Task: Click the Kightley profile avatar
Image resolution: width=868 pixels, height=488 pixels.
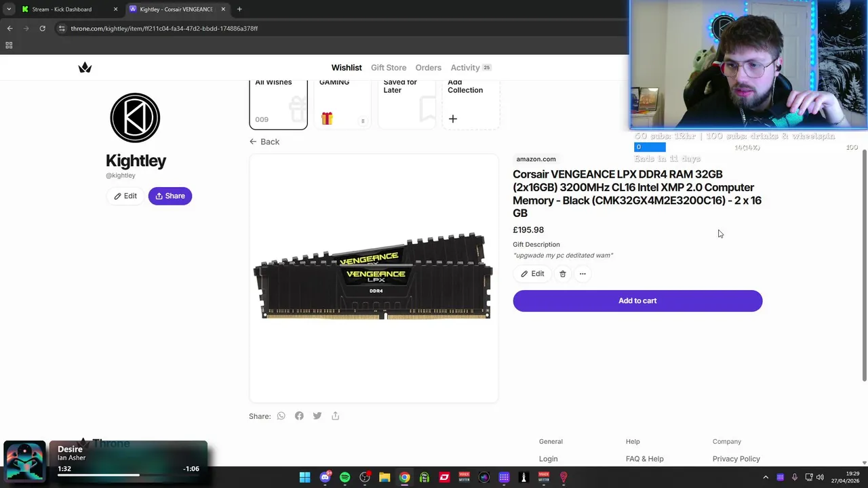Action: coord(135,118)
